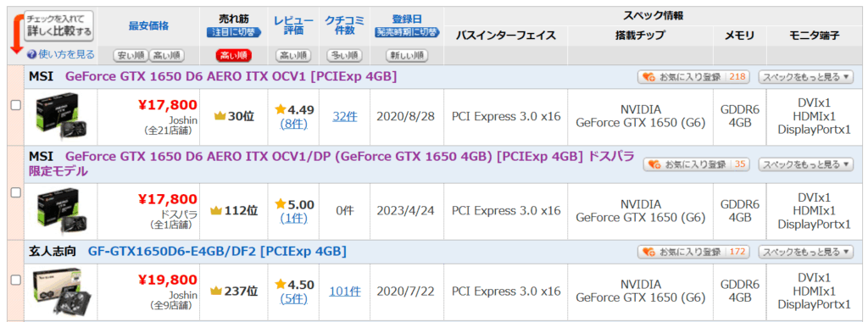The width and height of the screenshot is (868, 322).
Task: Toggle the 発売時期に切替 date switch
Action: pyautogui.click(x=407, y=33)
